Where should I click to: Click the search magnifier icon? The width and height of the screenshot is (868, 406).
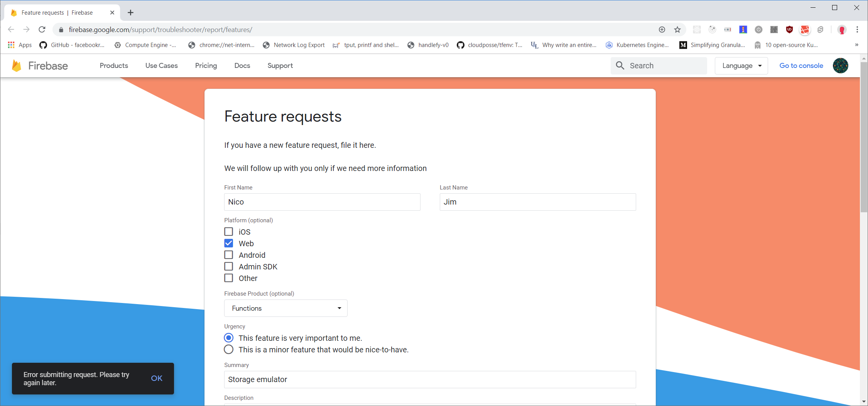tap(620, 66)
